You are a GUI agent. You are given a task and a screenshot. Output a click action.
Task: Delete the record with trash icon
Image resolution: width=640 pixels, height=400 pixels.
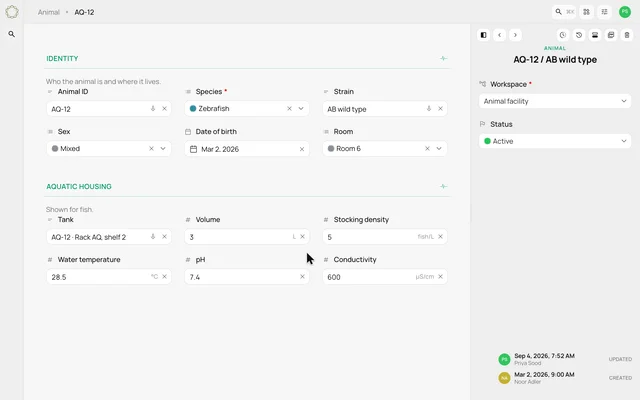627,35
